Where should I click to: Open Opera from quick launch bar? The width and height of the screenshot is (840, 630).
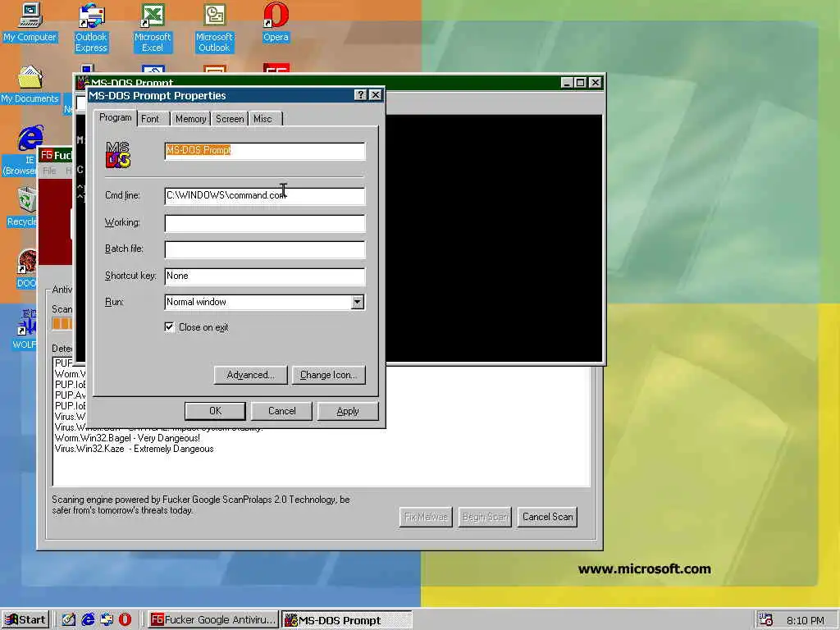[125, 619]
